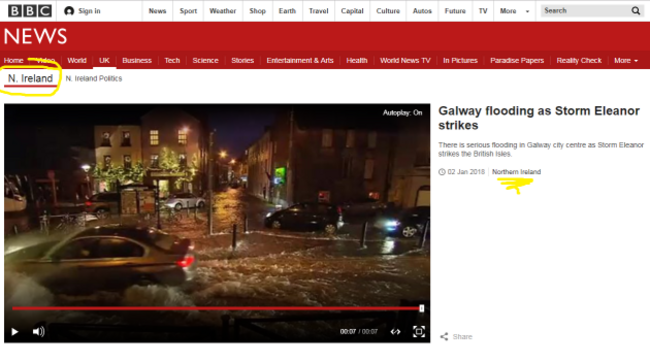Open the video embed code icon
This screenshot has width=650, height=363.
pos(395,332)
